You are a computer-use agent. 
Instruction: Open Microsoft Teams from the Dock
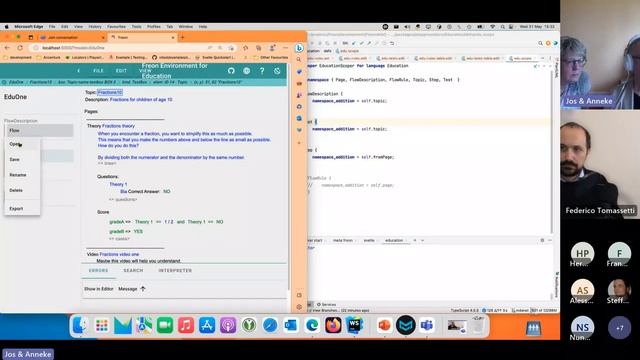427,326
